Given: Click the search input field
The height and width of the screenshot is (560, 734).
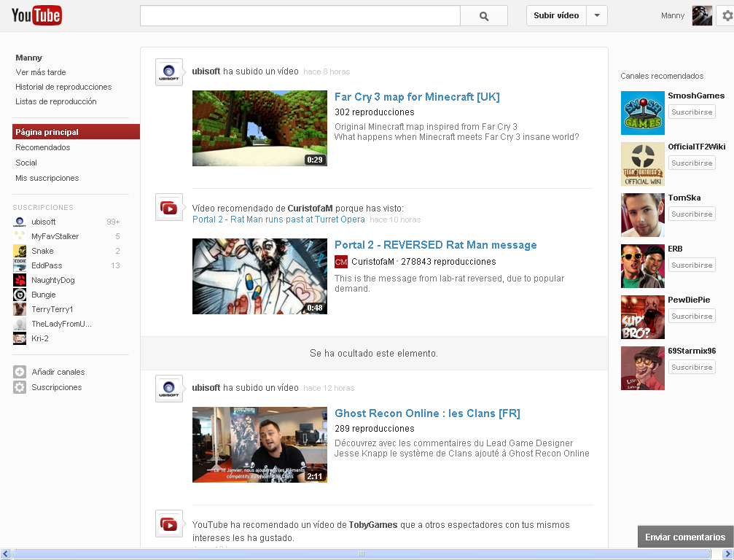Looking at the screenshot, I should pyautogui.click(x=300, y=16).
